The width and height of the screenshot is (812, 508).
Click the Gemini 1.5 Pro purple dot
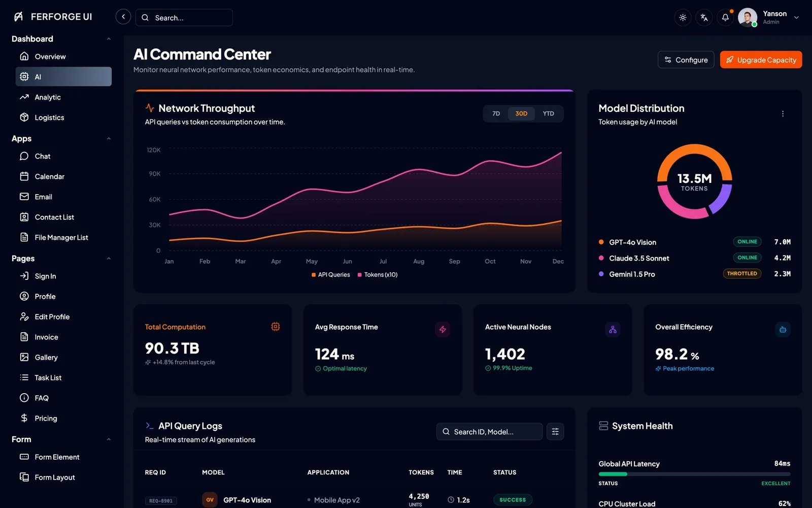point(601,274)
